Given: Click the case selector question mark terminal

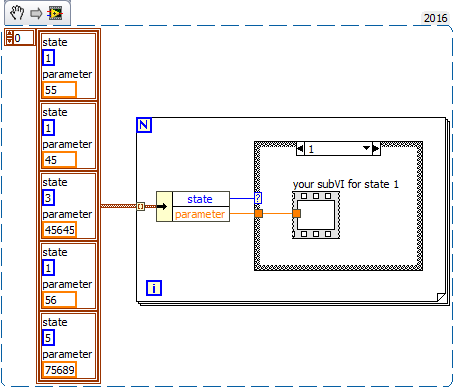Looking at the screenshot, I should 258,198.
